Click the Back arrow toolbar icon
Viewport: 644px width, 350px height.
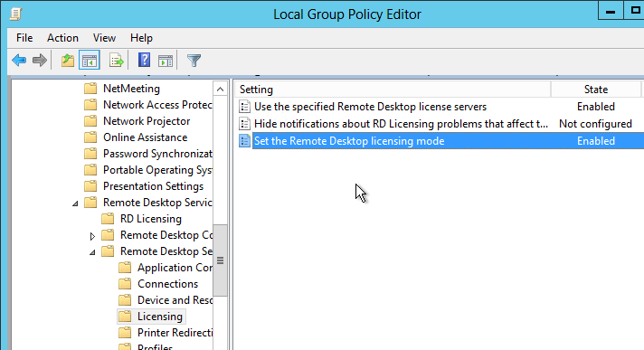19,61
